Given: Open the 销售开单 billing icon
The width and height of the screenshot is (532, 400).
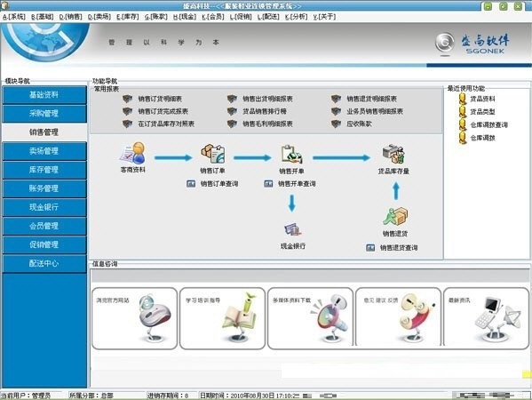Looking at the screenshot, I should (x=291, y=155).
